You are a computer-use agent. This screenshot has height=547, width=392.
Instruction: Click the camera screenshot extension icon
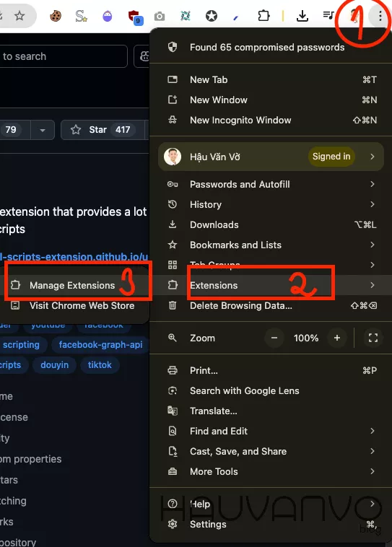(x=160, y=16)
